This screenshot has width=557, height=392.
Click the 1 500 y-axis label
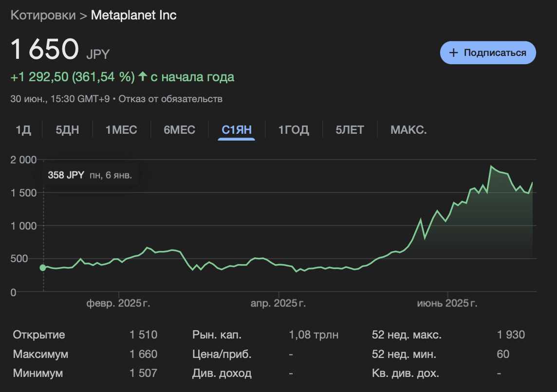pos(23,193)
